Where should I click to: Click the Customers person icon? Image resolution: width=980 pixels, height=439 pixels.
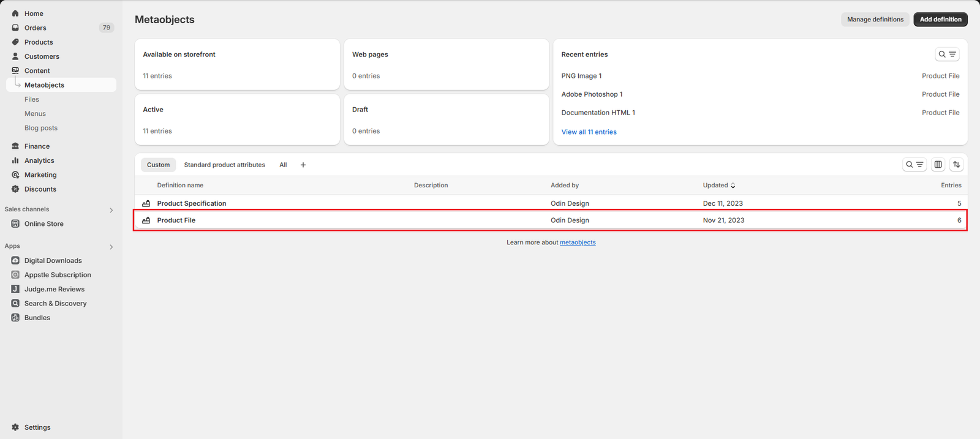[x=15, y=56]
